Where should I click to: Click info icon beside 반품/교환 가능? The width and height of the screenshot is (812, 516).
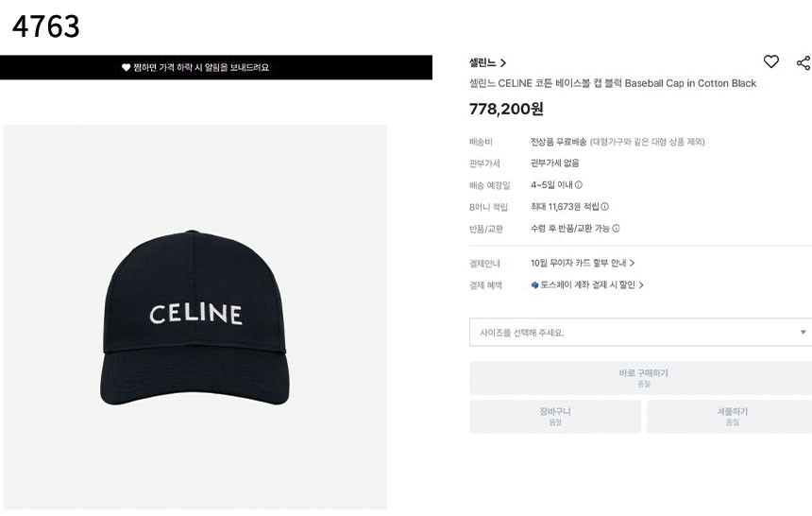click(x=616, y=229)
